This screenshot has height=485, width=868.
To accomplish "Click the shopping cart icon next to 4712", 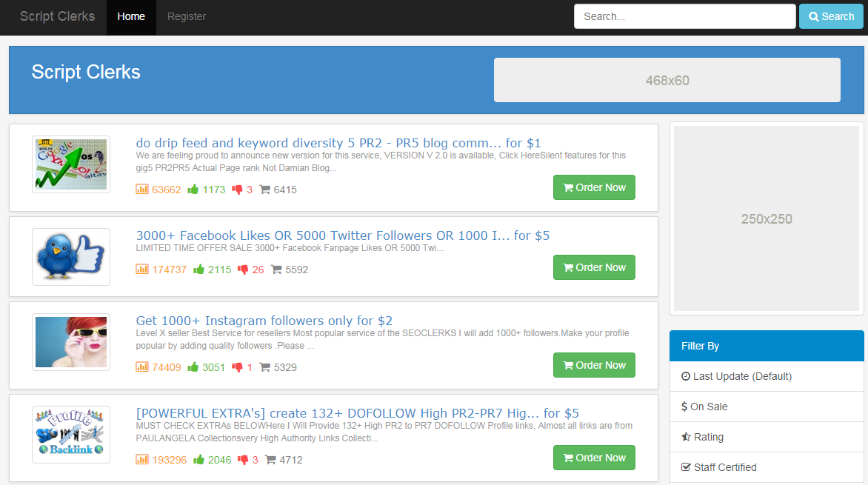I will coord(270,460).
